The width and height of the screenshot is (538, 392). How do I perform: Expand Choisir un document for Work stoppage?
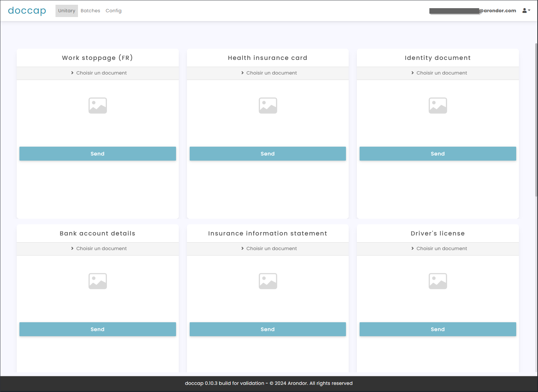click(x=98, y=73)
